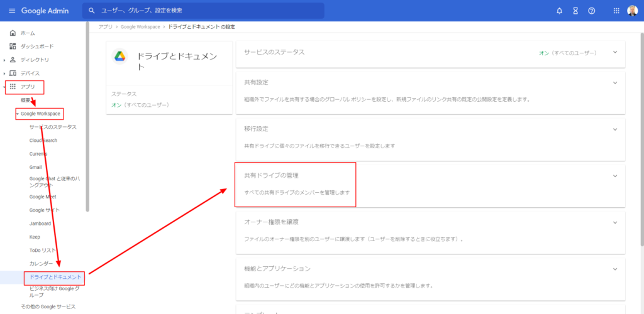Screen dimensions: 644x314
Task: Expand the ディレクトリ tree arrow
Action: pos(4,60)
